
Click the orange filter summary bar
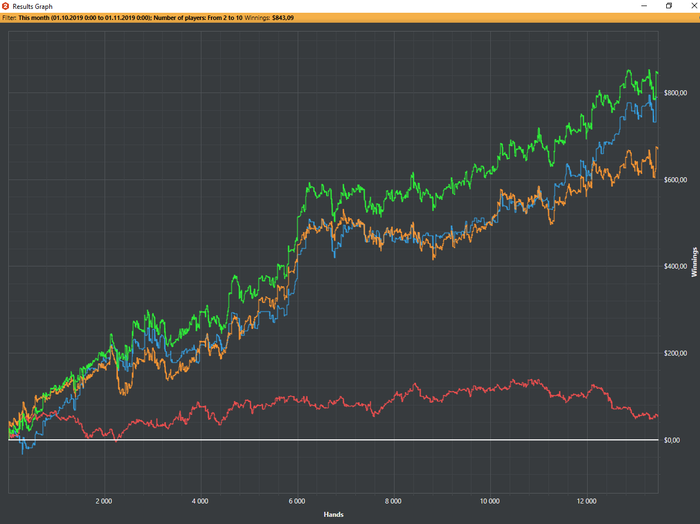click(x=350, y=18)
